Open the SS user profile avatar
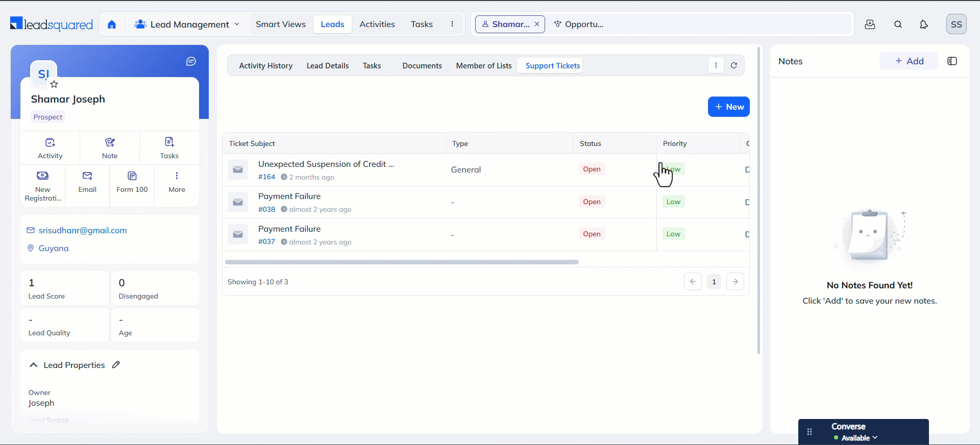 (x=956, y=24)
